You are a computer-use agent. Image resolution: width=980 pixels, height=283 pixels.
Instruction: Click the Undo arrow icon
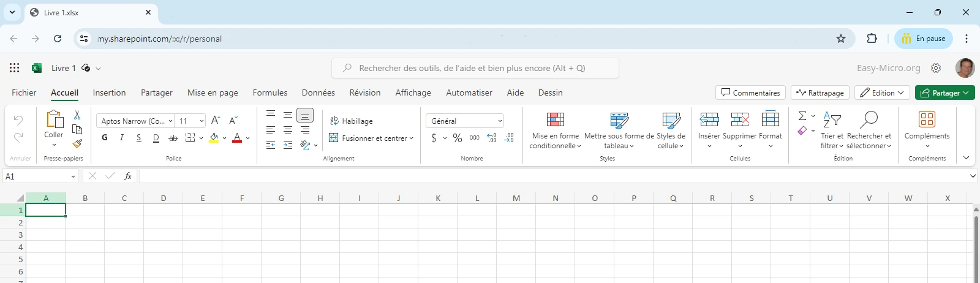[x=18, y=120]
